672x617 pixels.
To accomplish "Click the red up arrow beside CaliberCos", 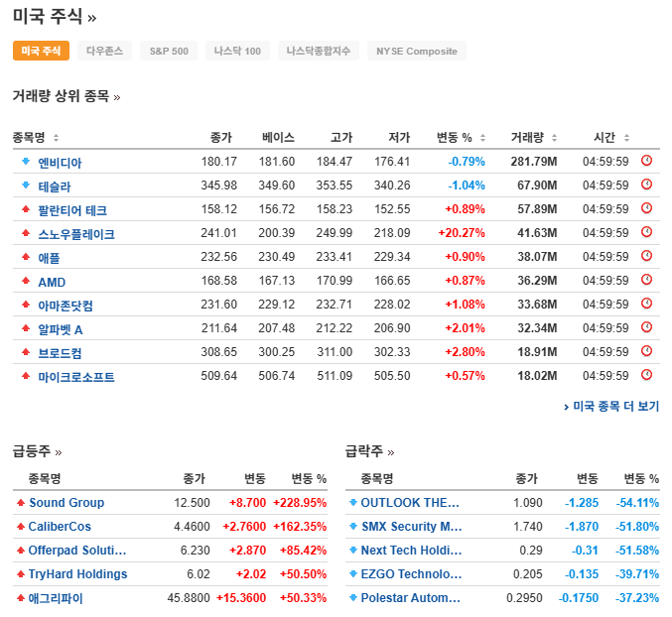I will pyautogui.click(x=21, y=526).
